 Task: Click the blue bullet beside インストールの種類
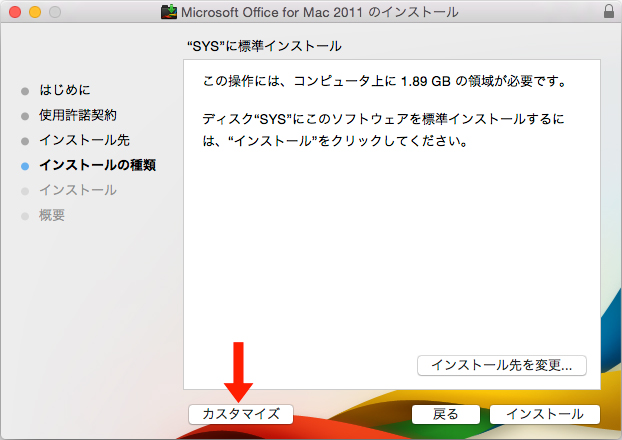[x=25, y=166]
